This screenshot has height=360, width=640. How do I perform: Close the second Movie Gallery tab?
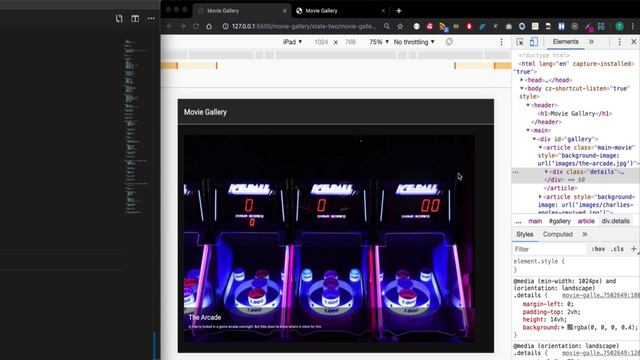pos(383,11)
